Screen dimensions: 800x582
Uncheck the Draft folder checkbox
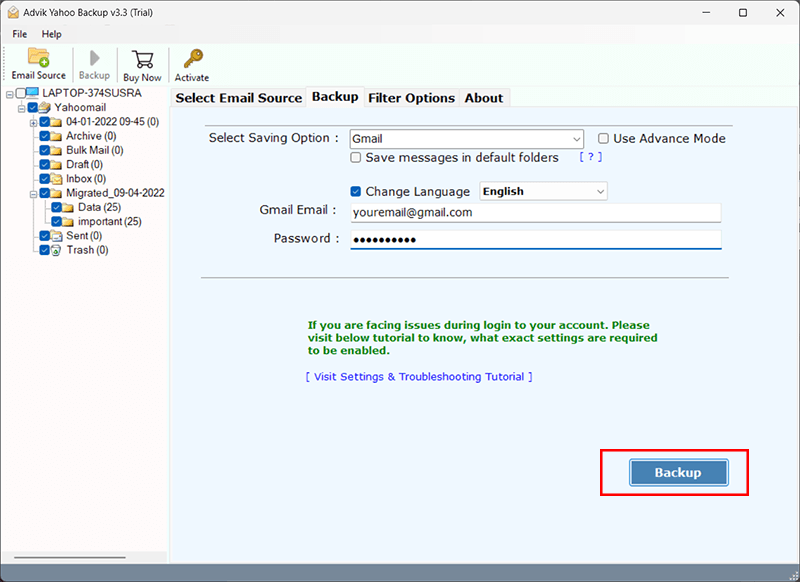click(44, 165)
